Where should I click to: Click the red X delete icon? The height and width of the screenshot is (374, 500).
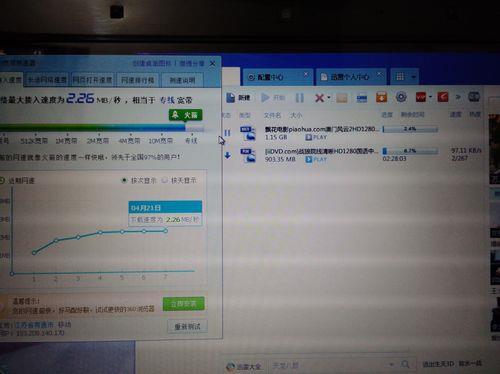(x=319, y=98)
